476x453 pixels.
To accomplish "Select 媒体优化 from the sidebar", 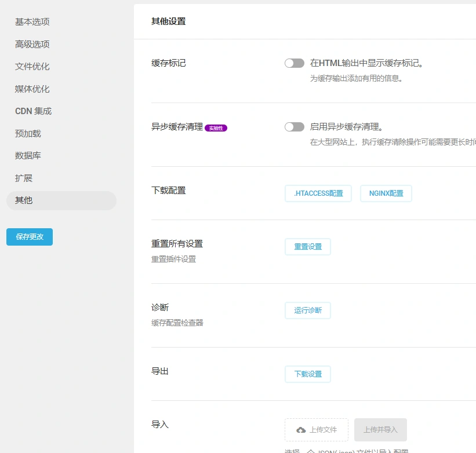I will click(x=32, y=88).
